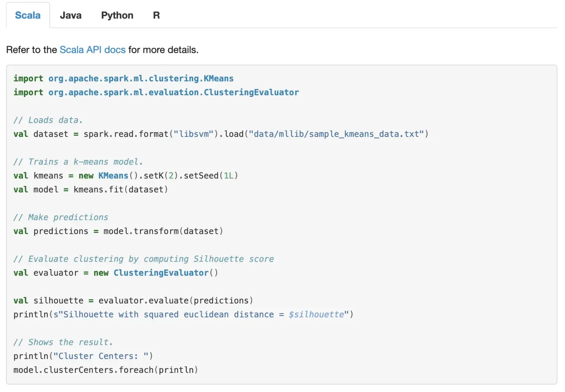Click the sample_kmeans_data.txt path string
Screen dimensions: 565x392
pyautogui.click(x=336, y=134)
